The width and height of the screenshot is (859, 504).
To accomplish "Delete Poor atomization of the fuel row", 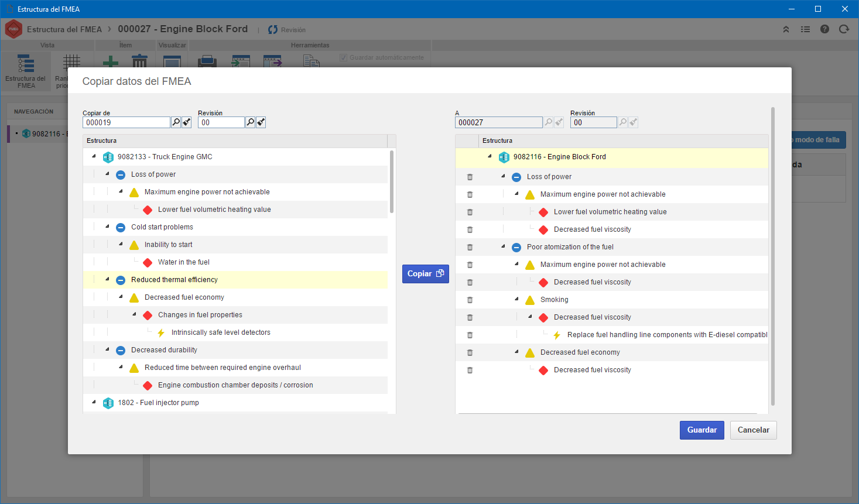I will [470, 247].
